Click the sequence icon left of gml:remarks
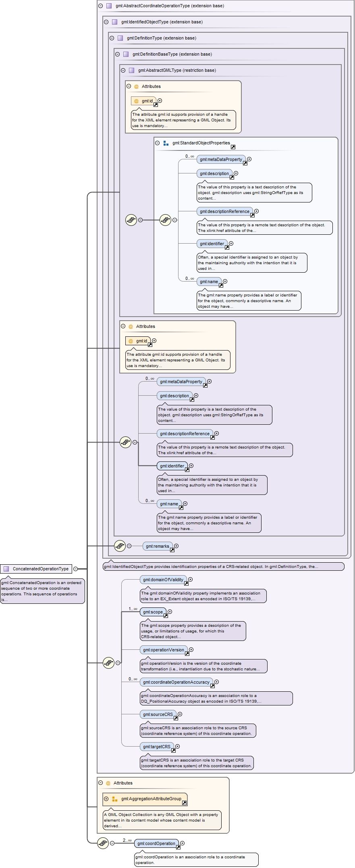355x868 pixels. point(120,546)
